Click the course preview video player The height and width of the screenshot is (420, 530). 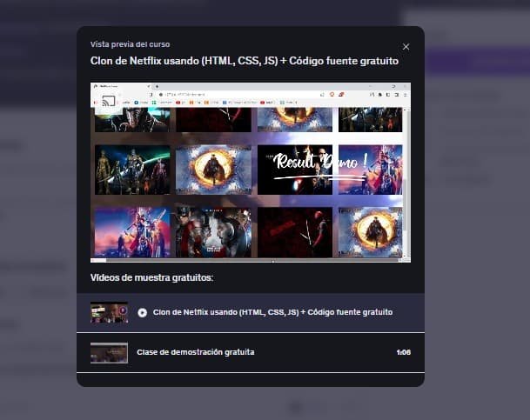point(251,172)
